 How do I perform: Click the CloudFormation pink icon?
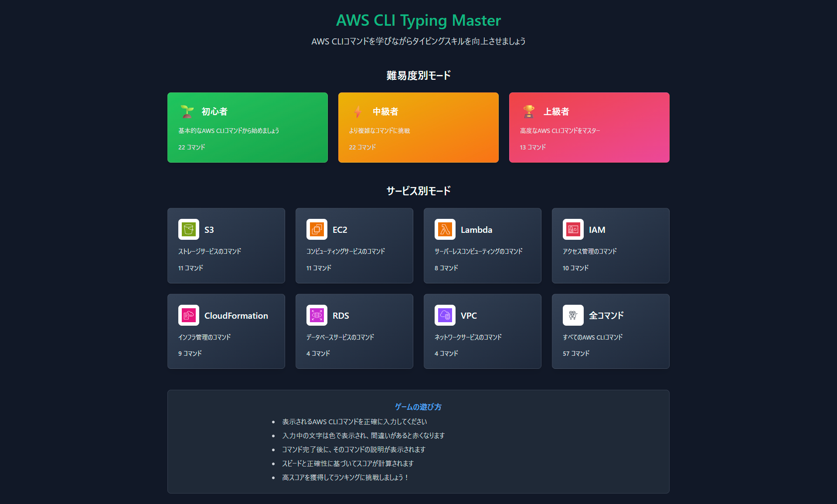[x=188, y=315]
